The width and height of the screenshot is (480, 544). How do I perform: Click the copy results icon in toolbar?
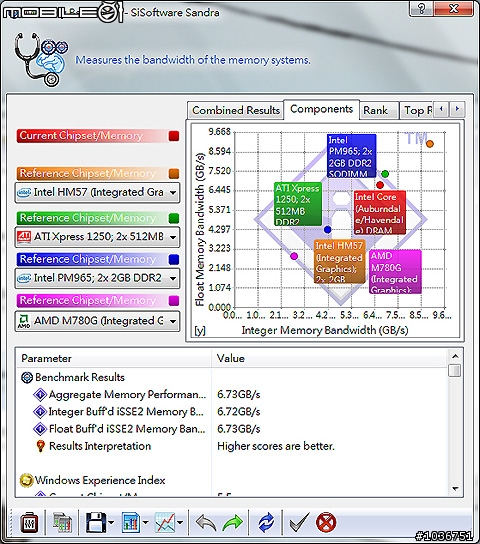pos(62,522)
